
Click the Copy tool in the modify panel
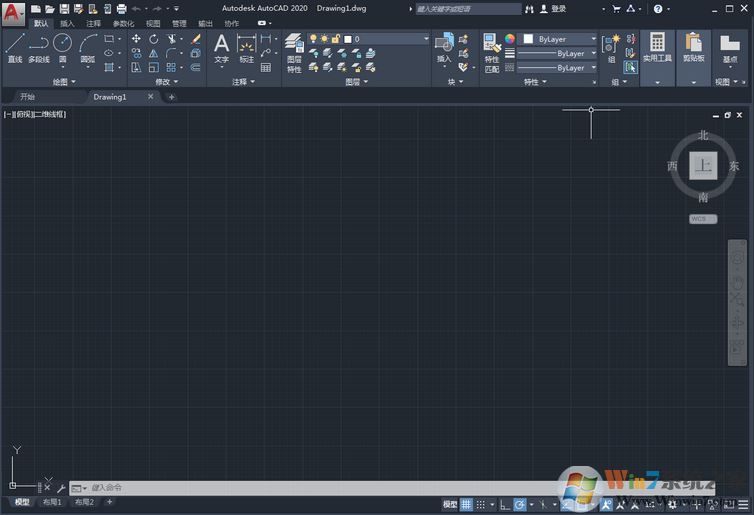coord(136,53)
